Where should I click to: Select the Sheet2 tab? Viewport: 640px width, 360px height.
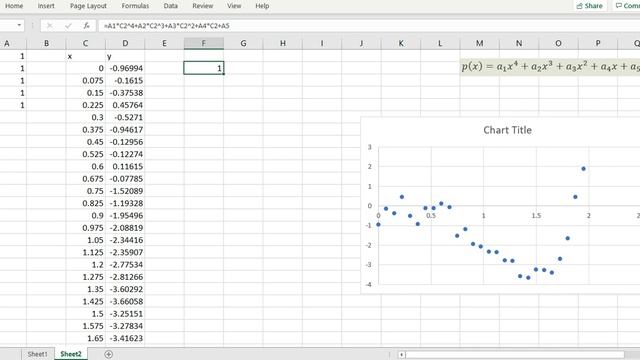[x=71, y=354]
